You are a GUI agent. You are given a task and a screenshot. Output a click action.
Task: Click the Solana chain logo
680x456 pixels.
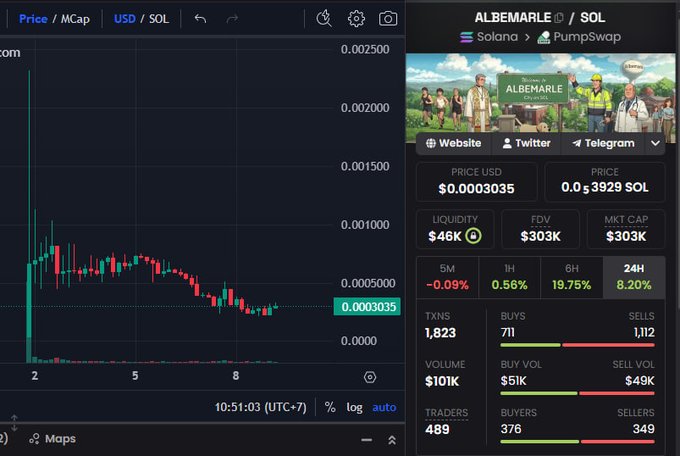467,37
